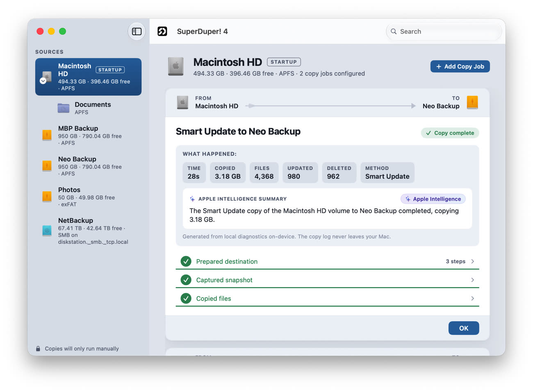Click the search magnifier icon
Image resolution: width=533 pixels, height=392 pixels.
click(394, 32)
